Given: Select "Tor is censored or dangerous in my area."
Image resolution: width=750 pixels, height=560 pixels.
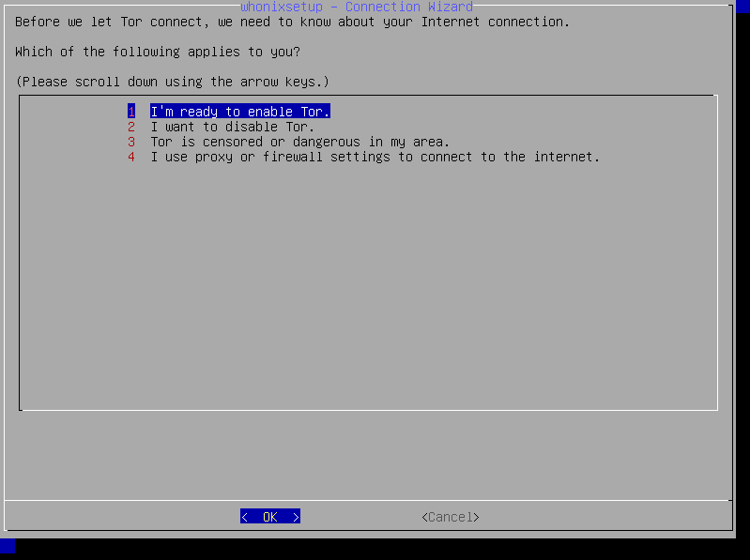Looking at the screenshot, I should (299, 142).
